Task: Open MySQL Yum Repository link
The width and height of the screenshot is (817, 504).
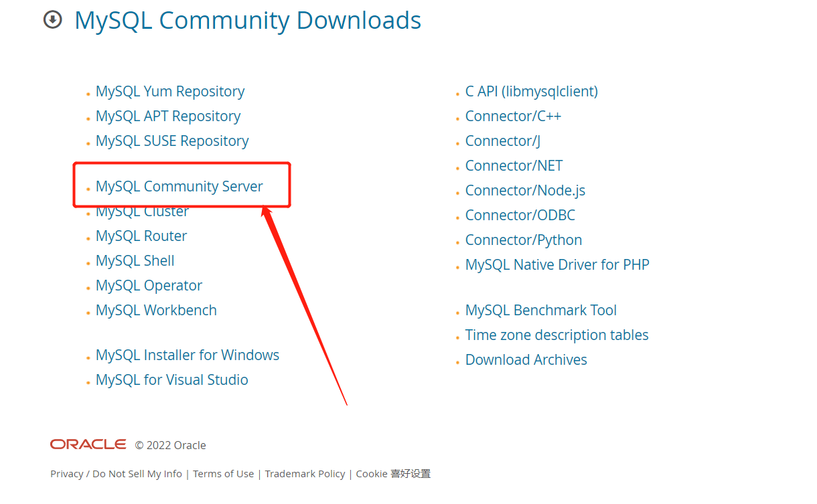Action: (x=170, y=91)
